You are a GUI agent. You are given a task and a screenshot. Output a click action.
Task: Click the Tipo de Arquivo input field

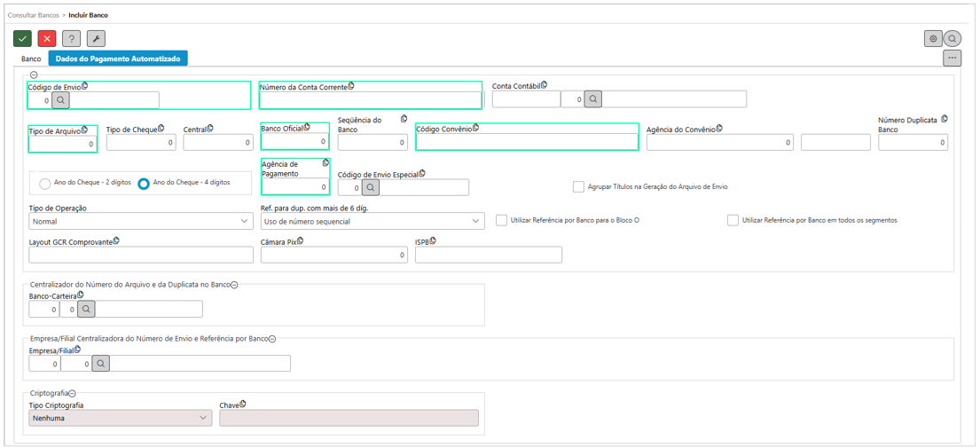tap(62, 145)
